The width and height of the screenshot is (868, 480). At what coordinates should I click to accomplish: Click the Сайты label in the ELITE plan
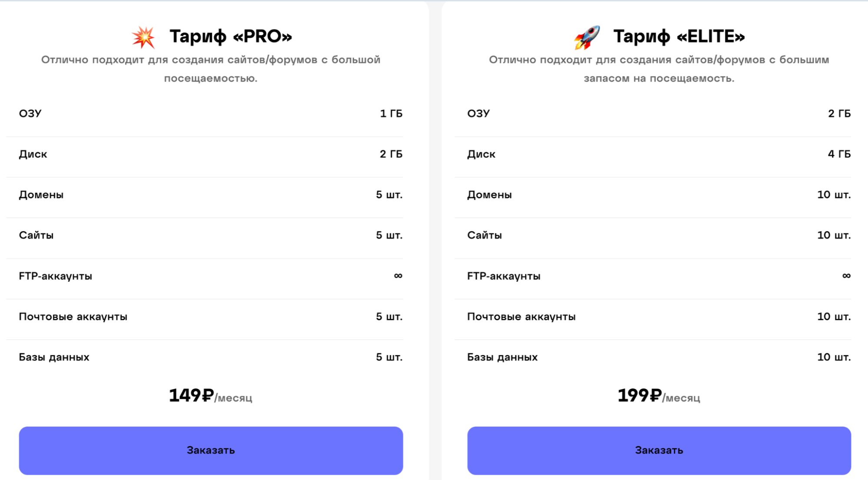point(484,235)
